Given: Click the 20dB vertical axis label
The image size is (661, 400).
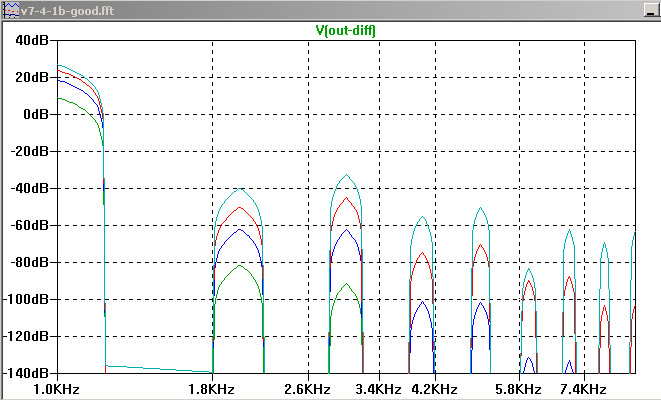Looking at the screenshot, I should tap(32, 78).
